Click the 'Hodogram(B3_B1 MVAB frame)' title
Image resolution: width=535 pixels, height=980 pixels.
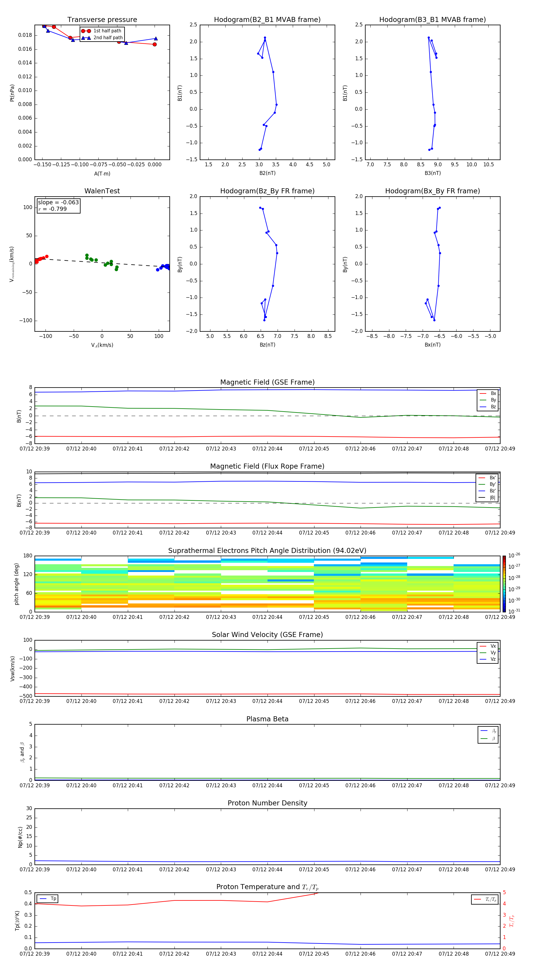[432, 20]
